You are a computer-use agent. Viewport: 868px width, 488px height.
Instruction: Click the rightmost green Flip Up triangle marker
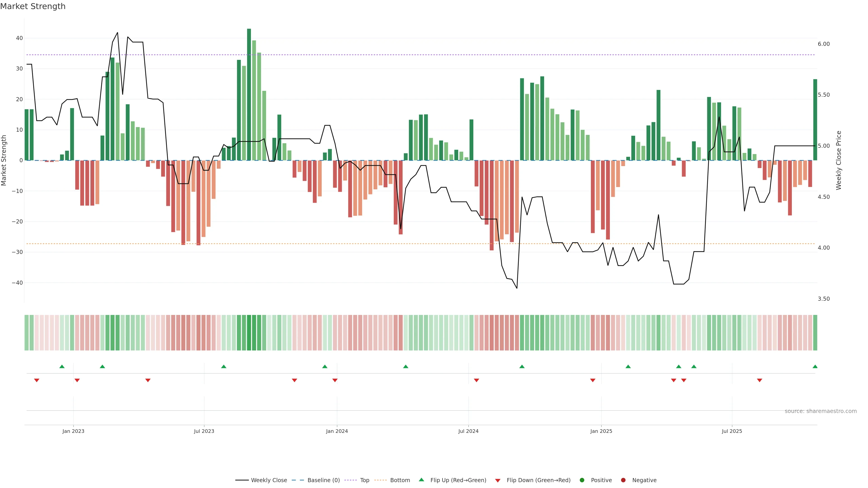click(x=815, y=366)
